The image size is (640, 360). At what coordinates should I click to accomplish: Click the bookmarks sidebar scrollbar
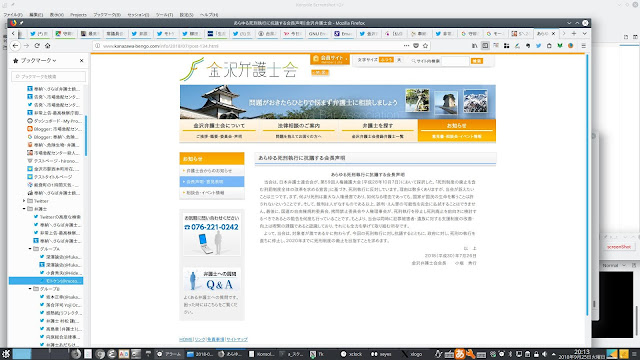86,135
